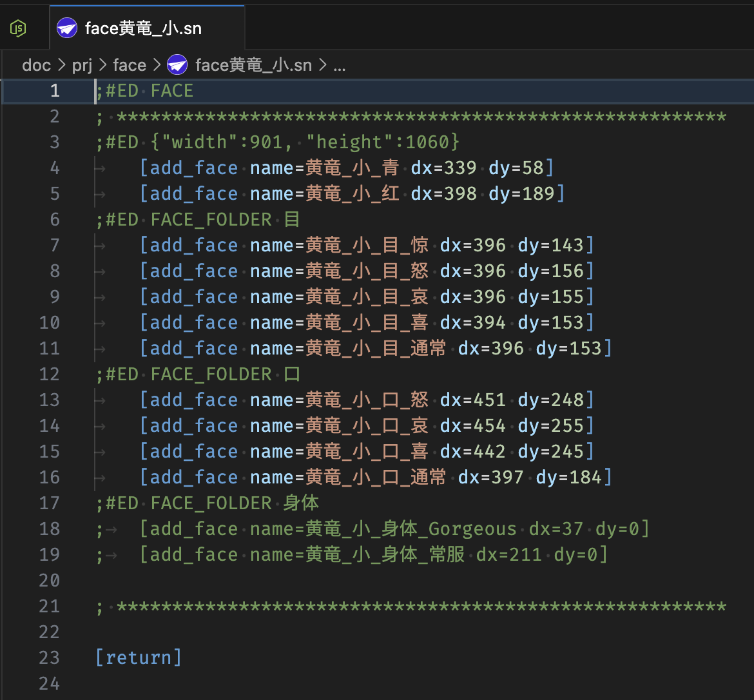Click ';#ED FACE_FOLDER 口' comment line
The image size is (754, 700).
tap(198, 374)
